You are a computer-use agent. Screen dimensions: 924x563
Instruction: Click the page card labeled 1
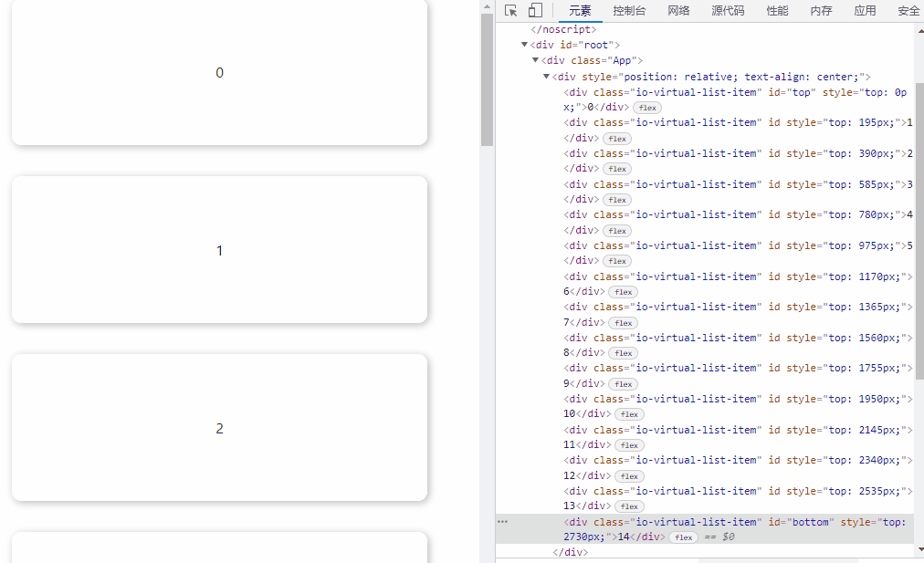pos(219,250)
